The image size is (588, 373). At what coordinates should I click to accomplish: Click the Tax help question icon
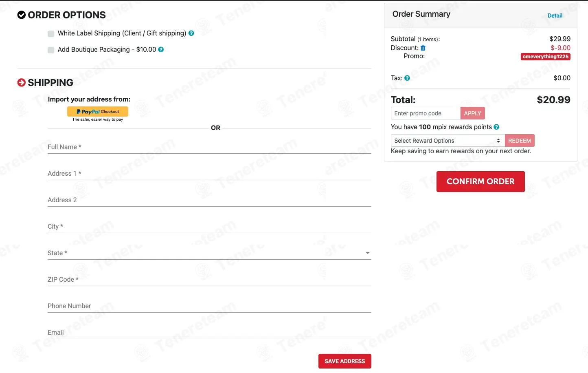407,78
